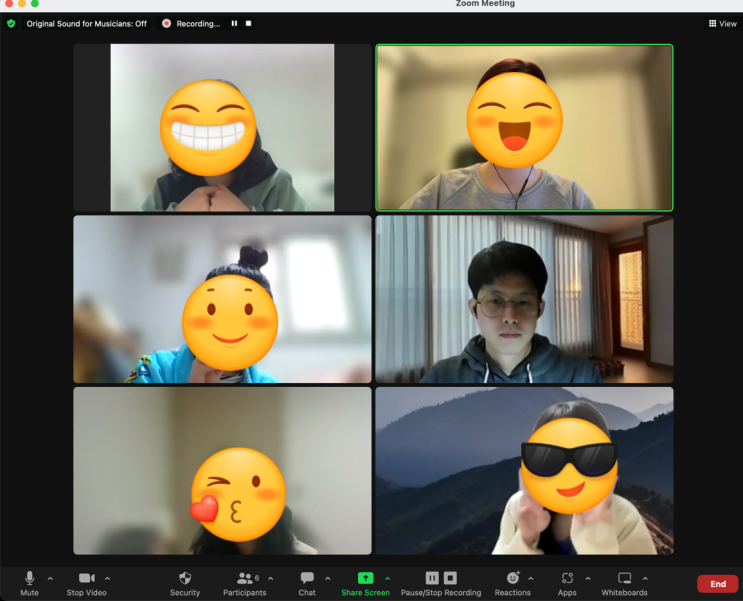
Task: Click the green encryption shield icon
Action: tap(11, 24)
